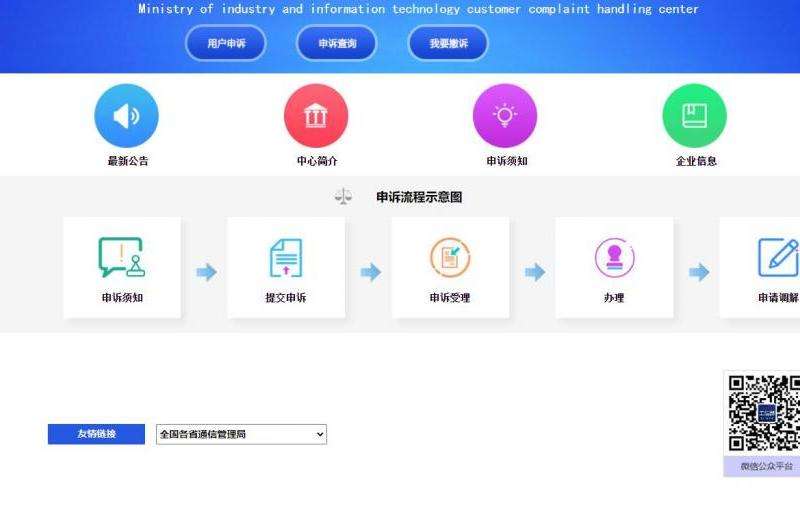The width and height of the screenshot is (800, 511).
Task: Click the 中心简介 text label
Action: coord(316,161)
